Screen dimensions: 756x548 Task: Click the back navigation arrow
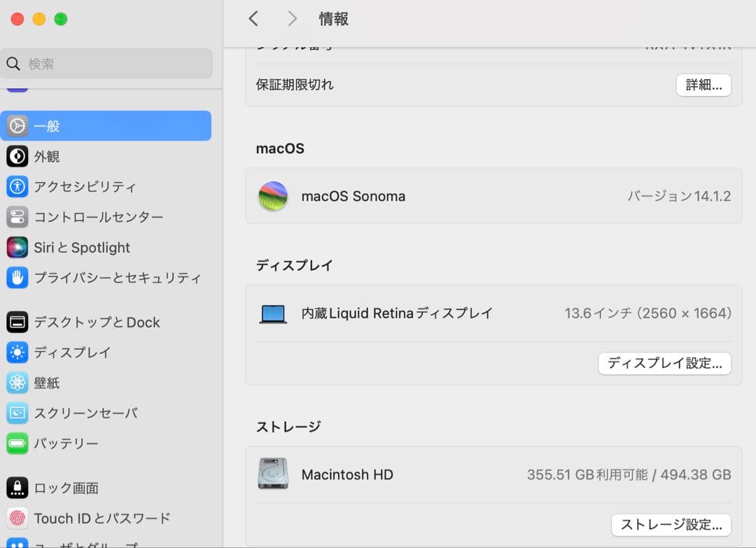[253, 19]
